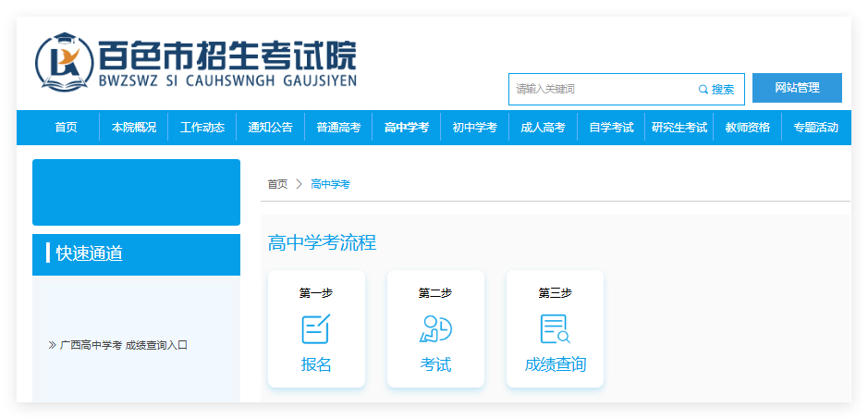Click the blank blue sidebar banner
This screenshot has width=868, height=419.
click(x=136, y=192)
